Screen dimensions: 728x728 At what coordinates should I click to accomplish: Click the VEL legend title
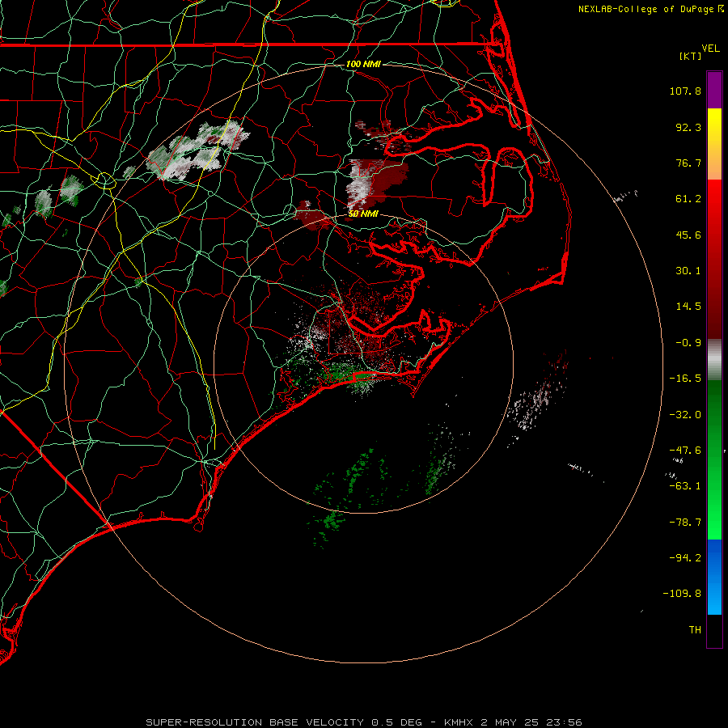click(710, 49)
